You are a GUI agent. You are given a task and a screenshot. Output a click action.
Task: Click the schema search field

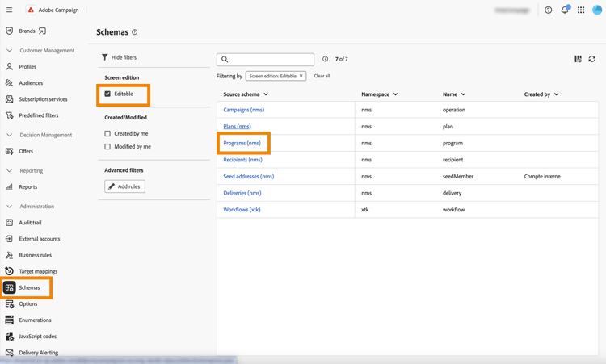(265, 60)
